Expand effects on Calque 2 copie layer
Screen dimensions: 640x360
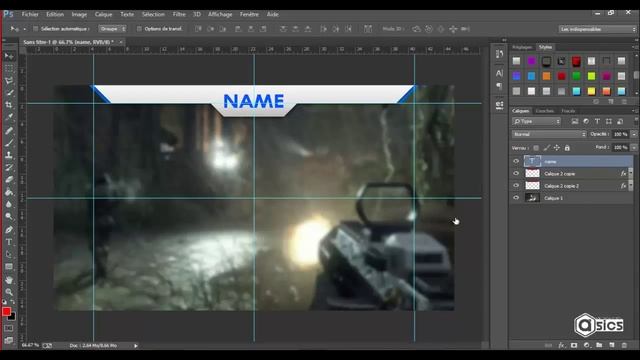(631, 173)
